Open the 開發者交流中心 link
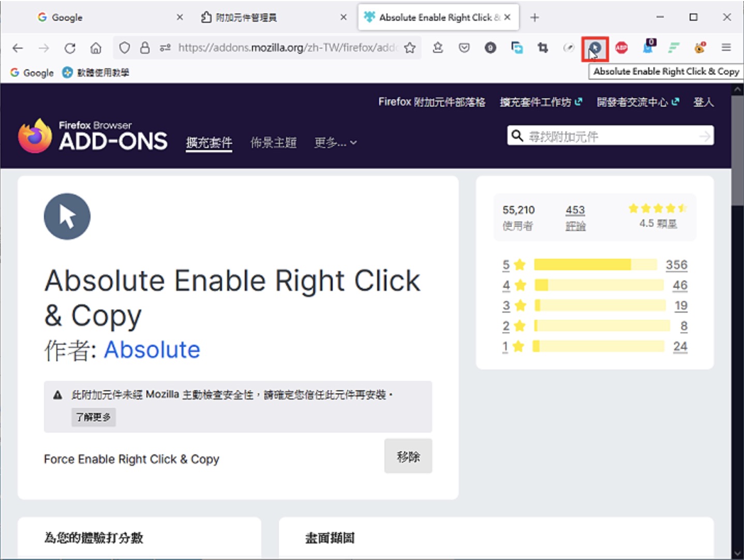The image size is (744, 560). 637,102
